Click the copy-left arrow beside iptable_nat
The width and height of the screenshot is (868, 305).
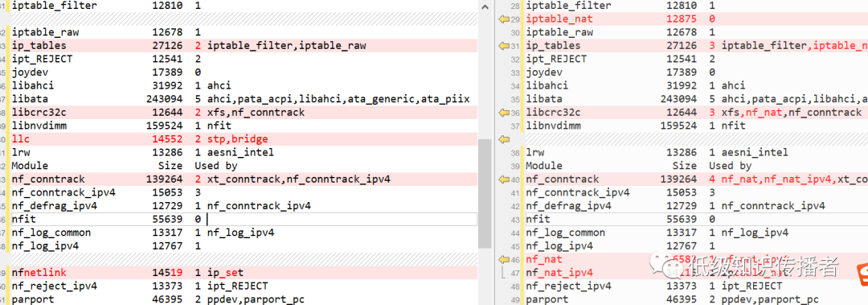click(x=504, y=19)
